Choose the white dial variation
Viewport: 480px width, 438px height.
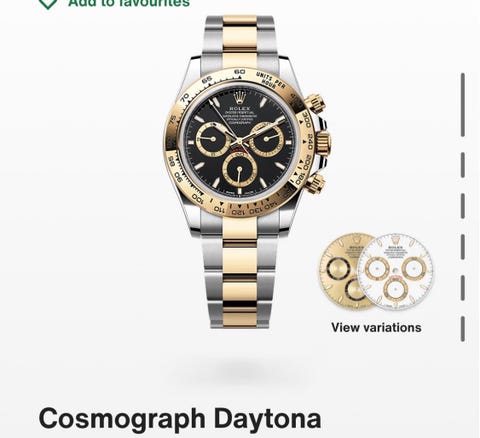pos(395,272)
